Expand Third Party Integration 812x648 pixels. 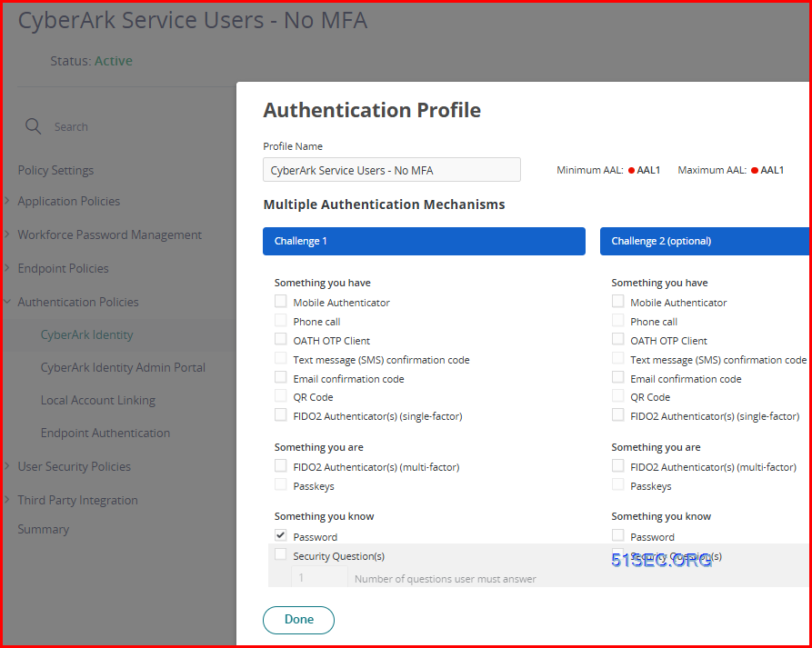(7, 500)
